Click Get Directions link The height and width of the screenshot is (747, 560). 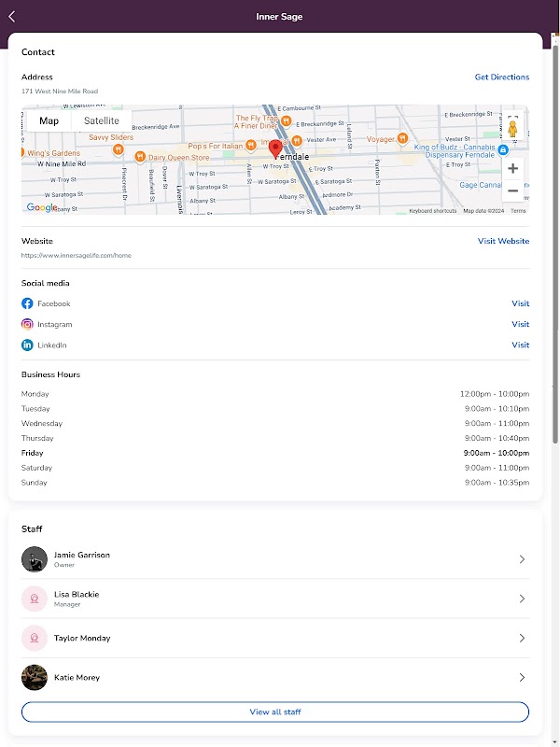click(x=502, y=78)
